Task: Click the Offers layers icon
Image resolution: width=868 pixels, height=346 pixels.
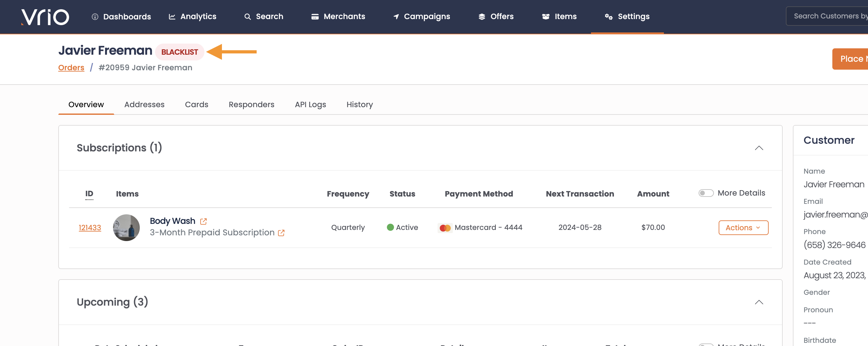Action: pos(482,17)
